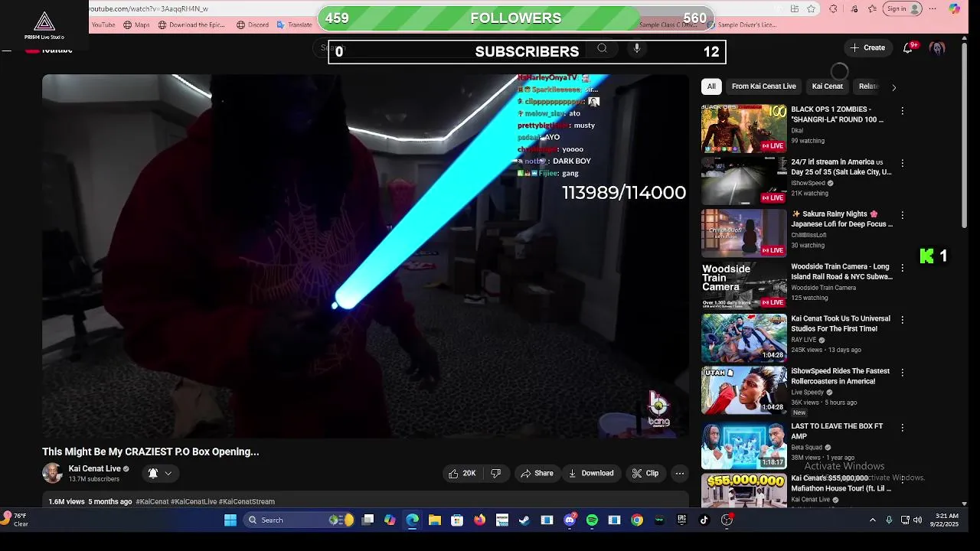This screenshot has height=551, width=980.
Task: Open Sakura Rainy Nights lofi thumbnail
Action: (x=744, y=233)
